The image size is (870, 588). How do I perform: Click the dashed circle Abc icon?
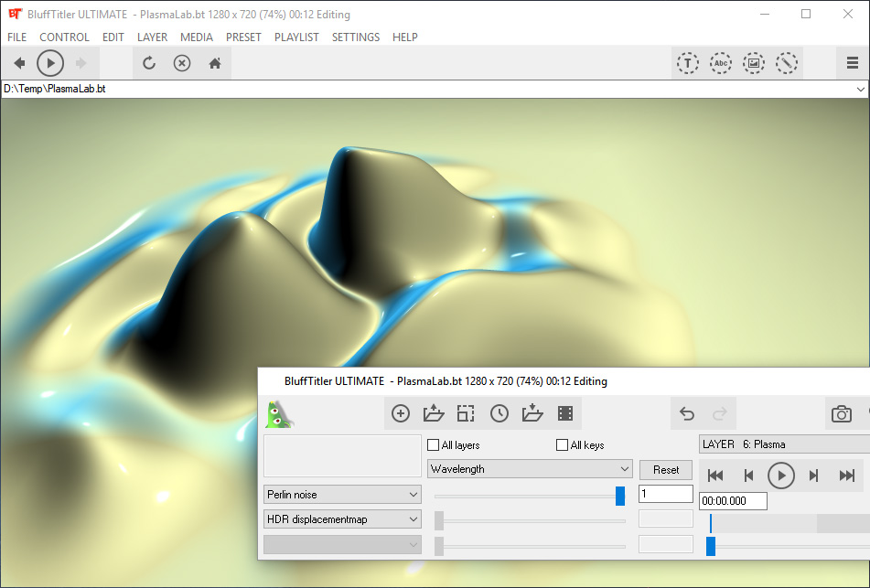coord(721,63)
